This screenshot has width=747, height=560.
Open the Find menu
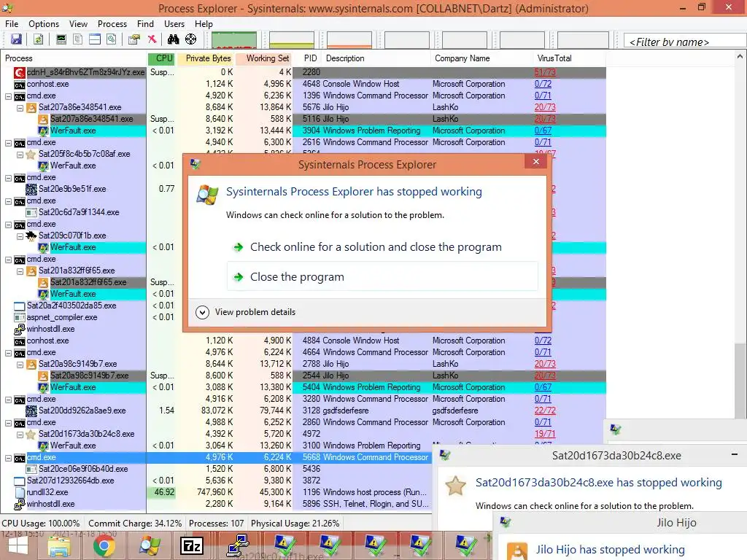click(145, 24)
